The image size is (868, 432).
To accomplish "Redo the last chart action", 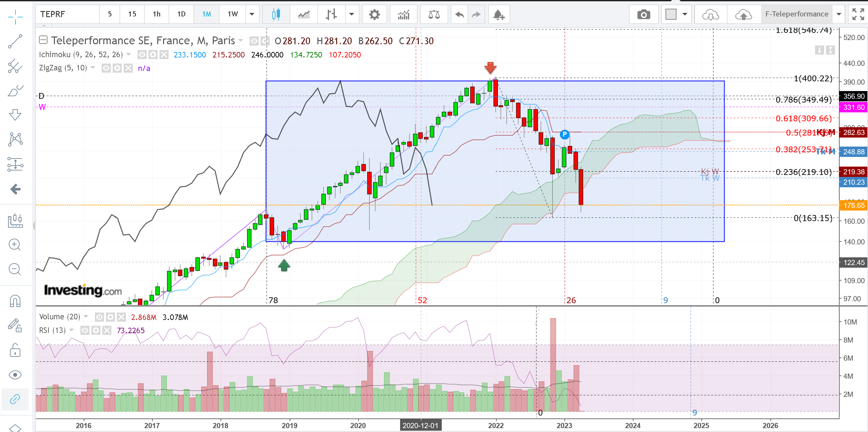I will click(476, 15).
